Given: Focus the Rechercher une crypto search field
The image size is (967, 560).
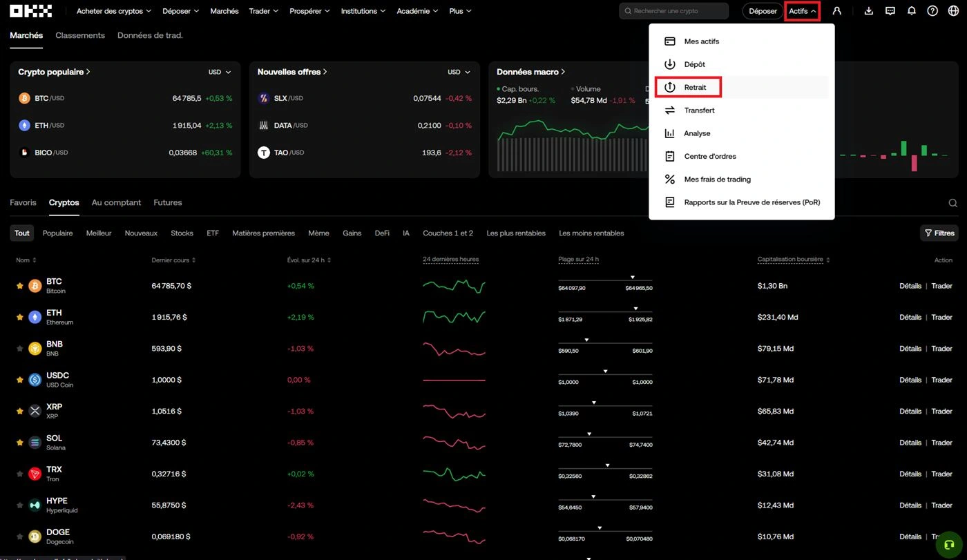Looking at the screenshot, I should point(674,11).
